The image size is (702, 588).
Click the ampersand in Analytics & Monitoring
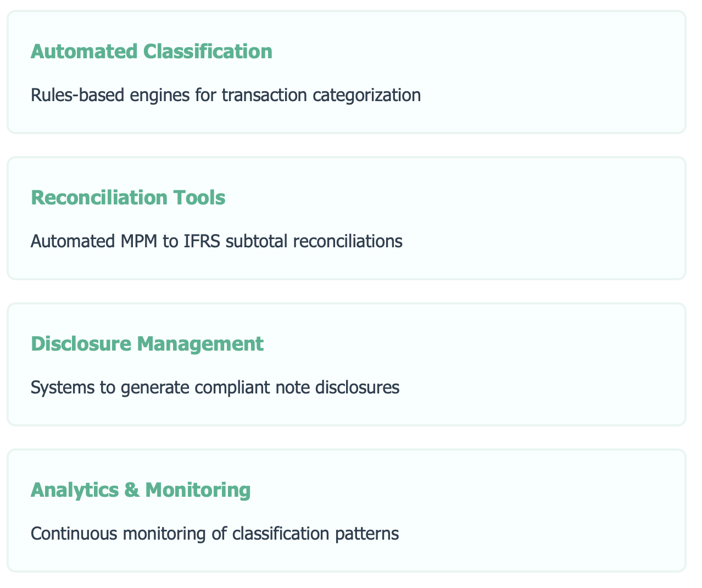(132, 490)
